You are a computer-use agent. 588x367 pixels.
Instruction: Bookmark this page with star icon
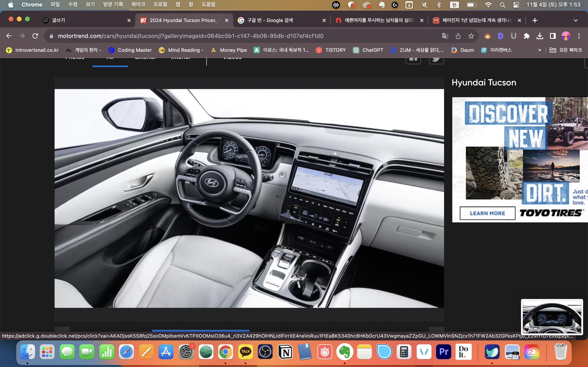point(471,36)
